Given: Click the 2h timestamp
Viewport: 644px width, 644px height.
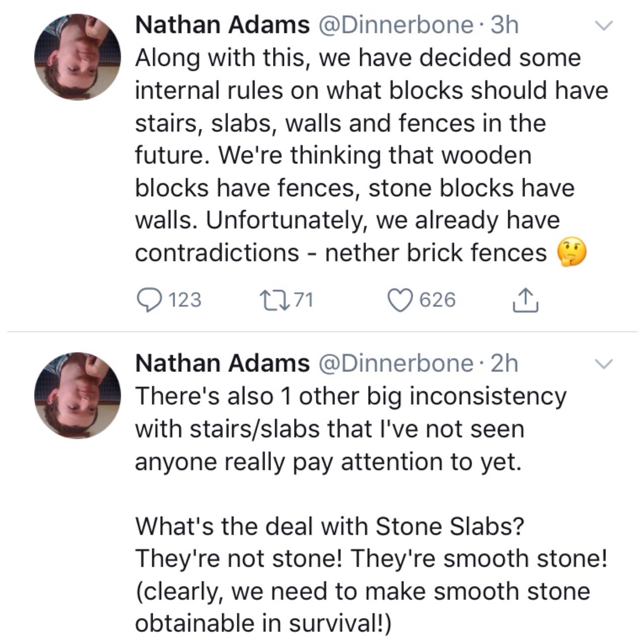Looking at the screenshot, I should (504, 363).
